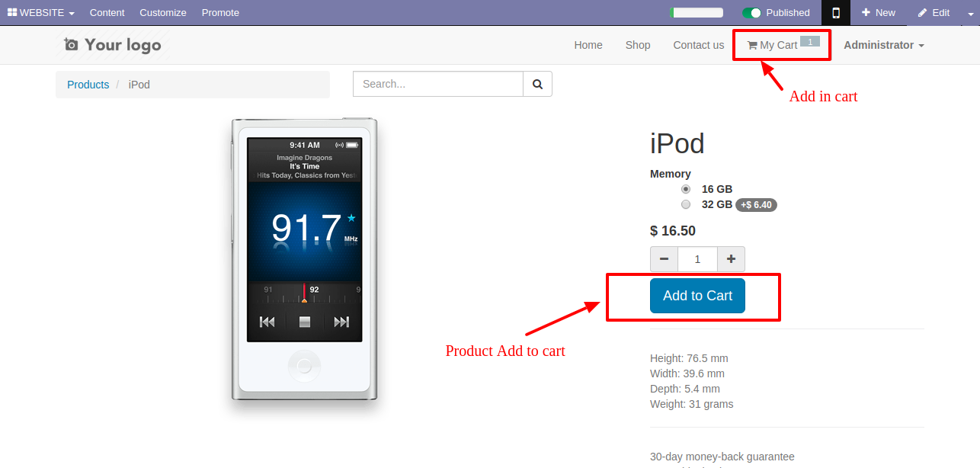
Task: Click the search magnifier button
Action: 537,84
